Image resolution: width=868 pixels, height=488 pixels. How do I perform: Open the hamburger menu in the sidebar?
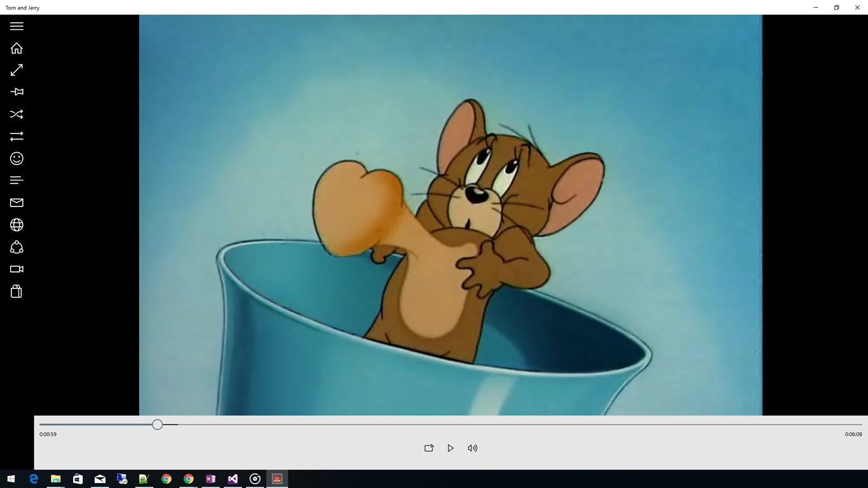point(17,26)
